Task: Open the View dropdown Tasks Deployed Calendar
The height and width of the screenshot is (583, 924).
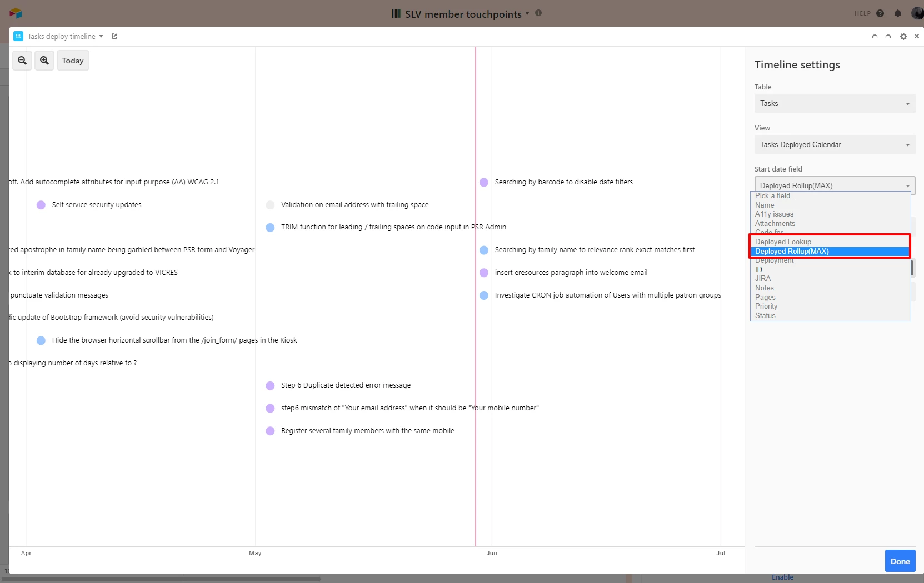Action: click(x=835, y=145)
